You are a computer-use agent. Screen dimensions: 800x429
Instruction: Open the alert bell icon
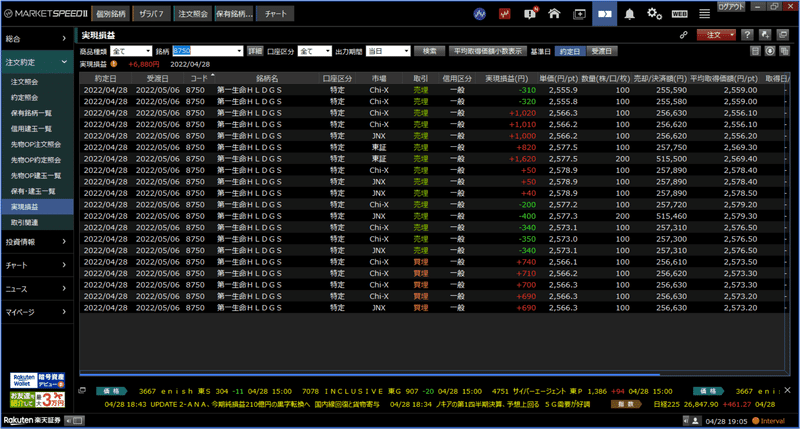pos(630,14)
